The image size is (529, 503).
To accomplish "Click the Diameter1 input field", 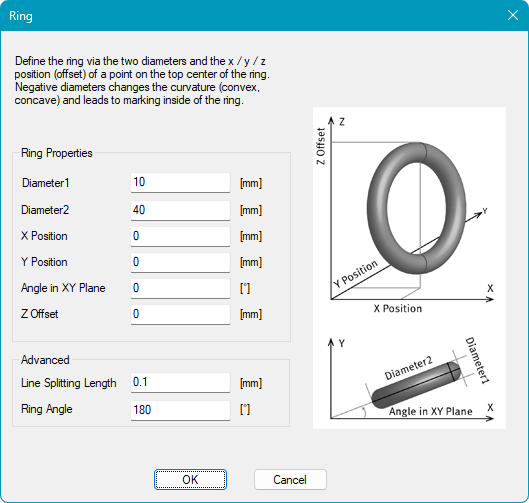I will (180, 183).
